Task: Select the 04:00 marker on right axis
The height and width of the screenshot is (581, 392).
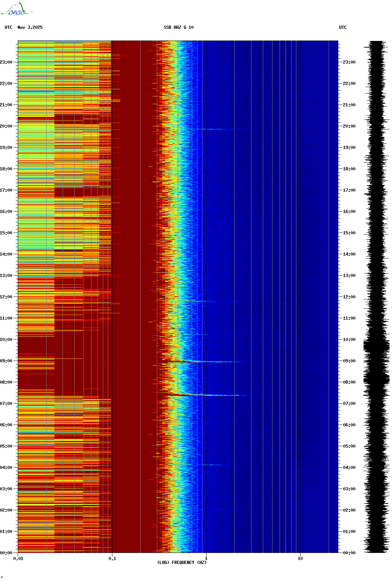Action: tap(349, 468)
